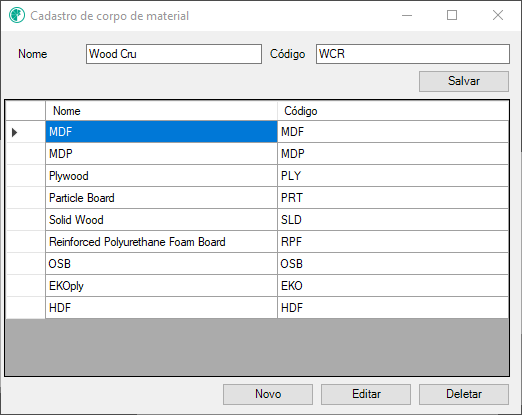The image size is (522, 415).
Task: Select the Particle Board name cell
Action: click(x=161, y=198)
